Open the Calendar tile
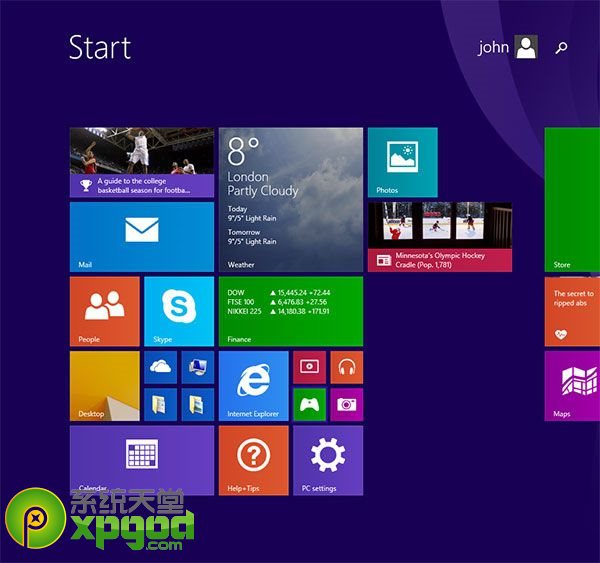The image size is (600, 563). [x=142, y=460]
